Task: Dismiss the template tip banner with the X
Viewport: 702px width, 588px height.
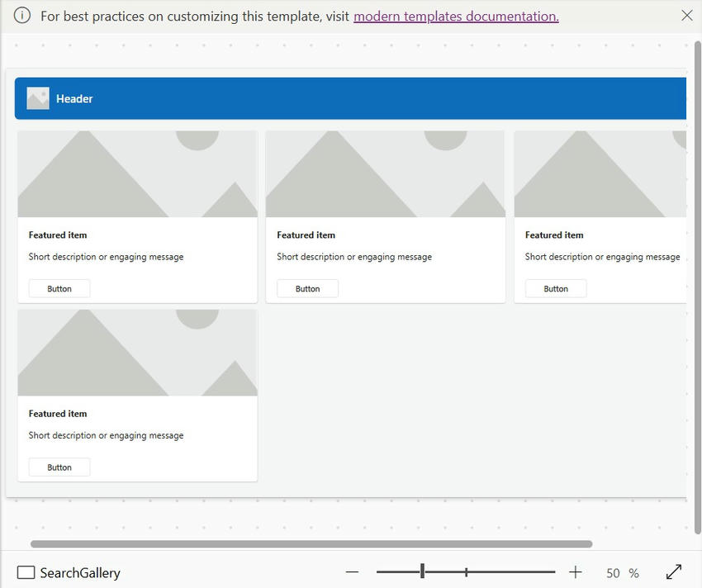Action: pos(686,14)
